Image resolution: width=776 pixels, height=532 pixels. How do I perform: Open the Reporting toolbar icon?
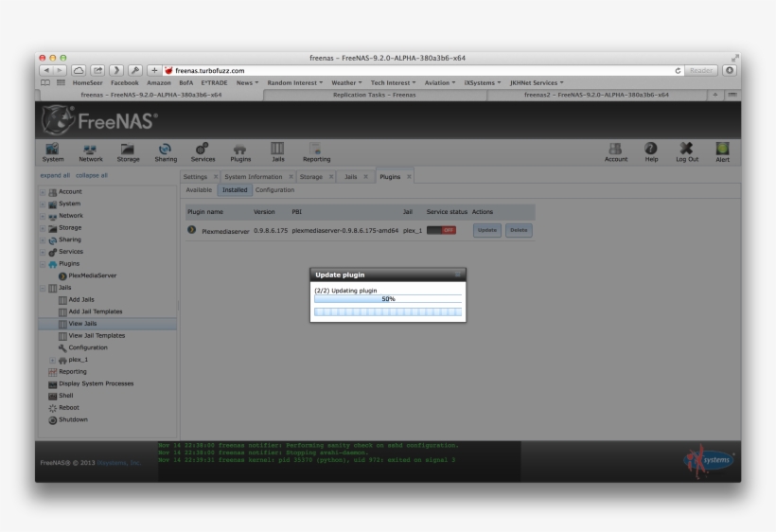point(316,152)
